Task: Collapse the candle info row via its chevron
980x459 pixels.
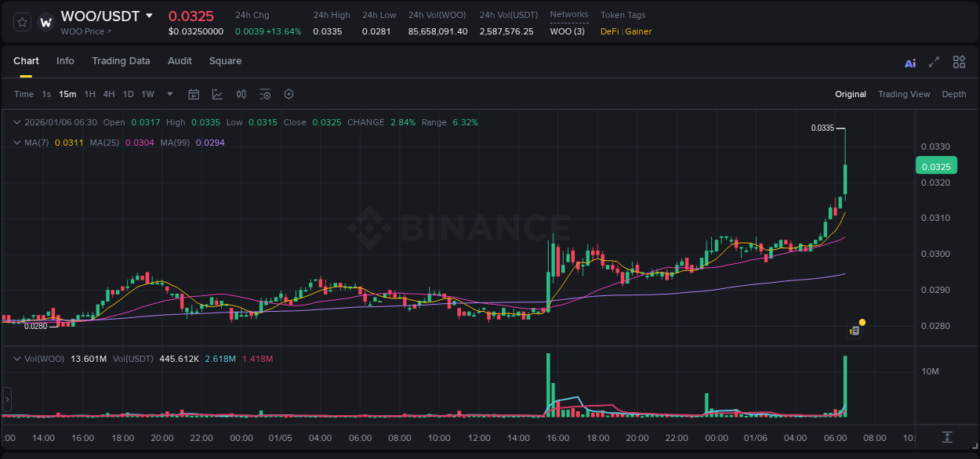Action: [16, 122]
